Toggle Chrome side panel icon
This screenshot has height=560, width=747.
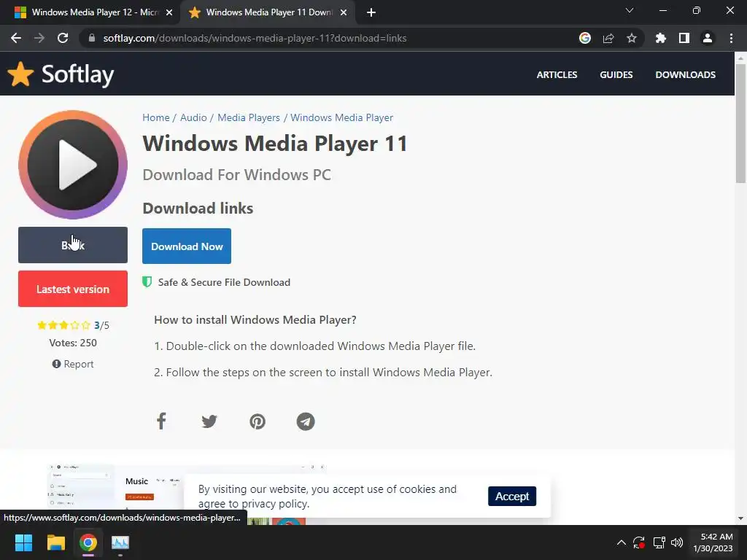(684, 38)
